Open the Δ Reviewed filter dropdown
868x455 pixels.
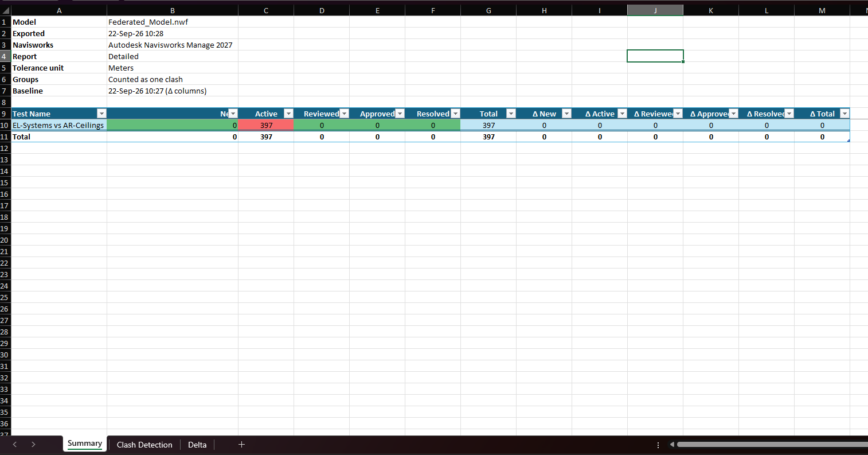tap(678, 114)
